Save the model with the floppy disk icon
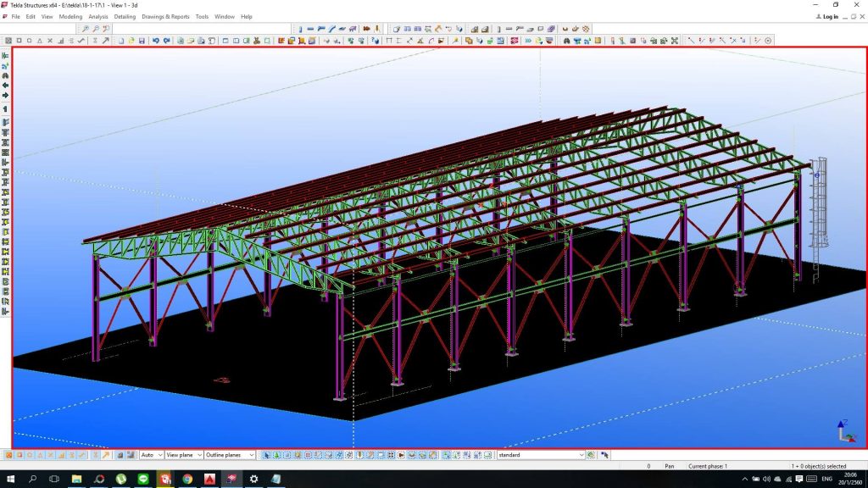 [x=142, y=40]
